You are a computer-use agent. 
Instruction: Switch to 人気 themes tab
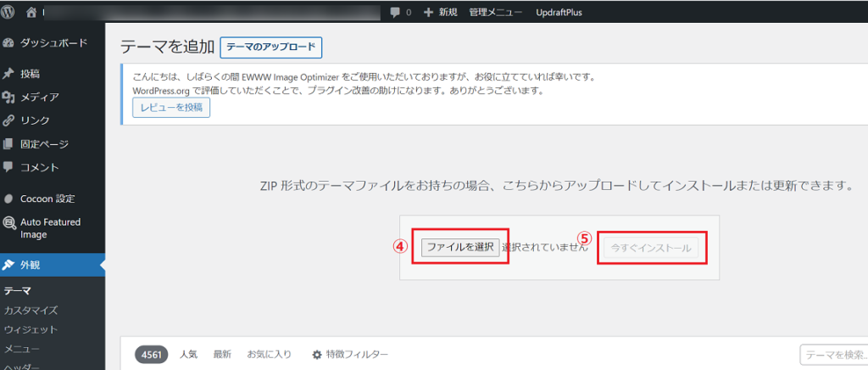pyautogui.click(x=188, y=355)
